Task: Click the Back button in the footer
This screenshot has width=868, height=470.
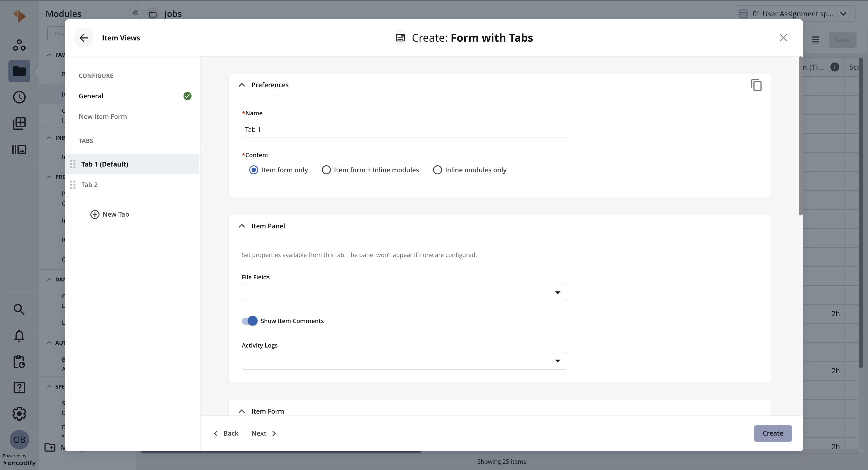Action: (226, 433)
